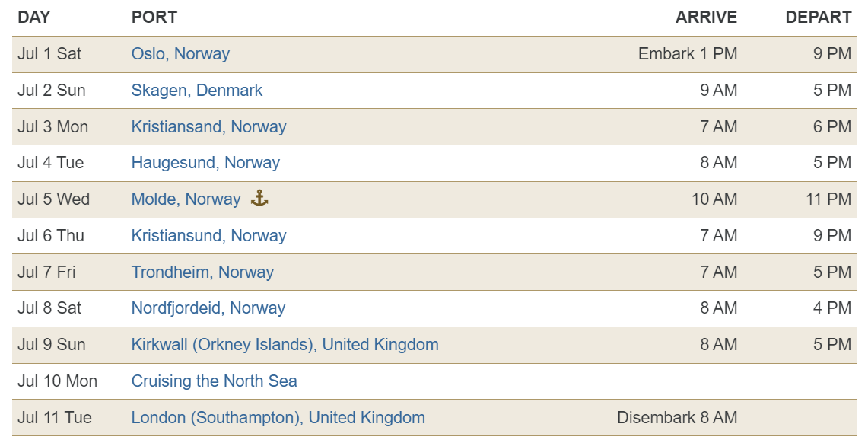Click the Disembark 8 AM cell
The height and width of the screenshot is (443, 868).
[677, 418]
